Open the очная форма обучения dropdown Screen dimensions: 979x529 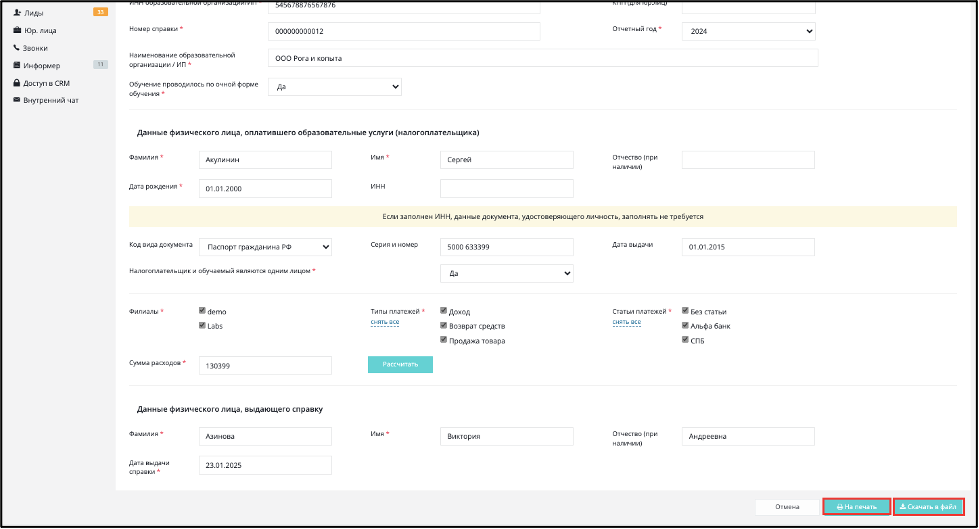click(x=335, y=87)
